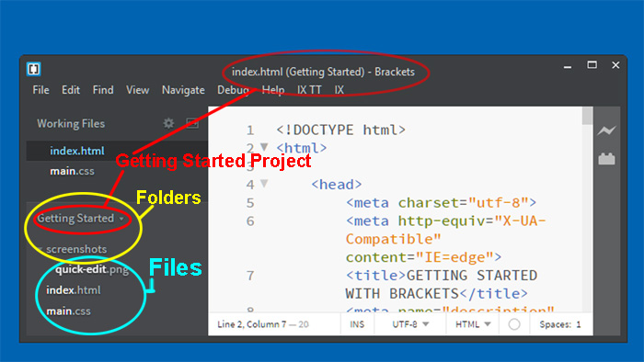
Task: Maximize the Brackets window
Action: tap(592, 65)
